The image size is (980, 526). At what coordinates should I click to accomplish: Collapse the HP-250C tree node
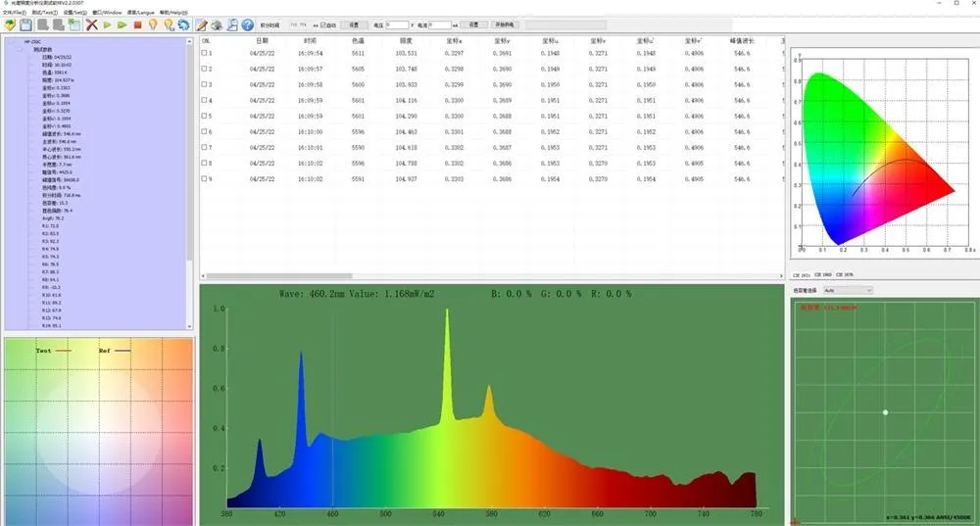point(9,42)
